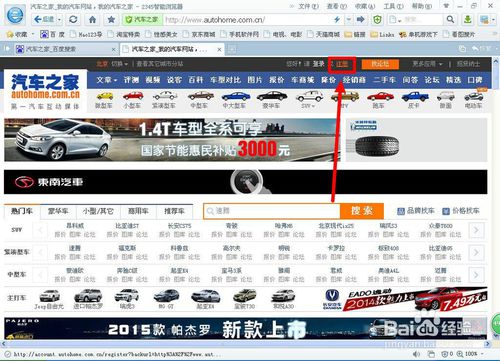This screenshot has height=361, width=500.
Task: Click the green shield security icon
Action: tap(377, 20)
